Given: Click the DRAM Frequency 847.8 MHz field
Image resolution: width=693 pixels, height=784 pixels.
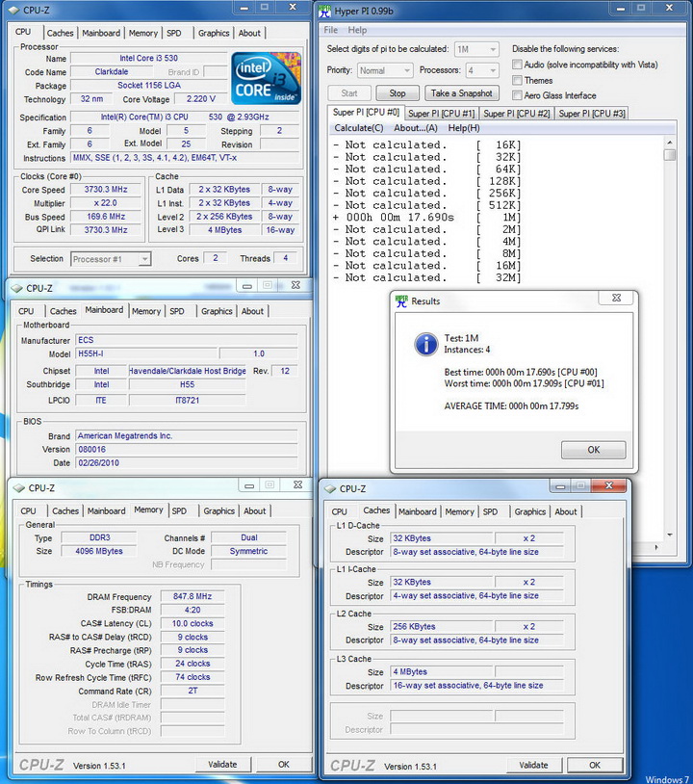Looking at the screenshot, I should point(192,596).
